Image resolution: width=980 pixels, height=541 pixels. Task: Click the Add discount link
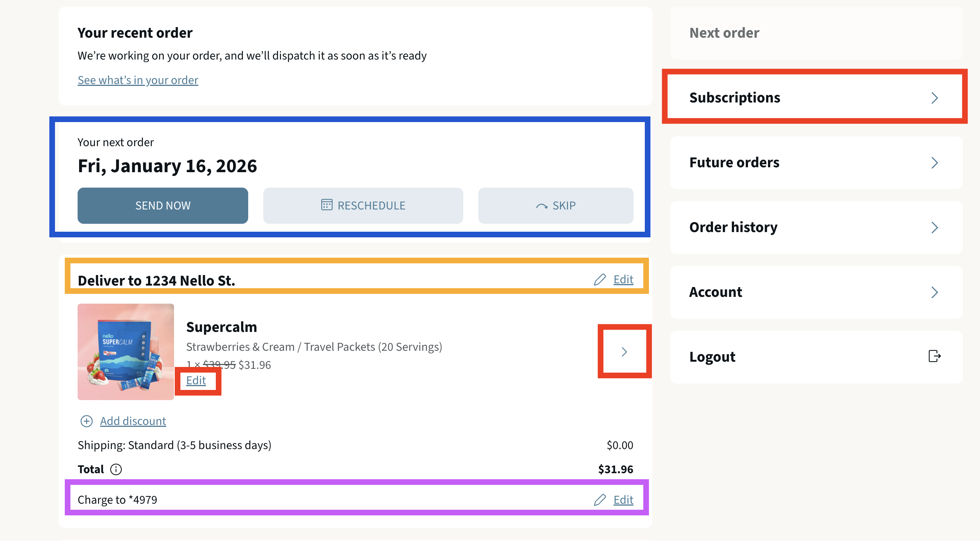click(x=133, y=421)
